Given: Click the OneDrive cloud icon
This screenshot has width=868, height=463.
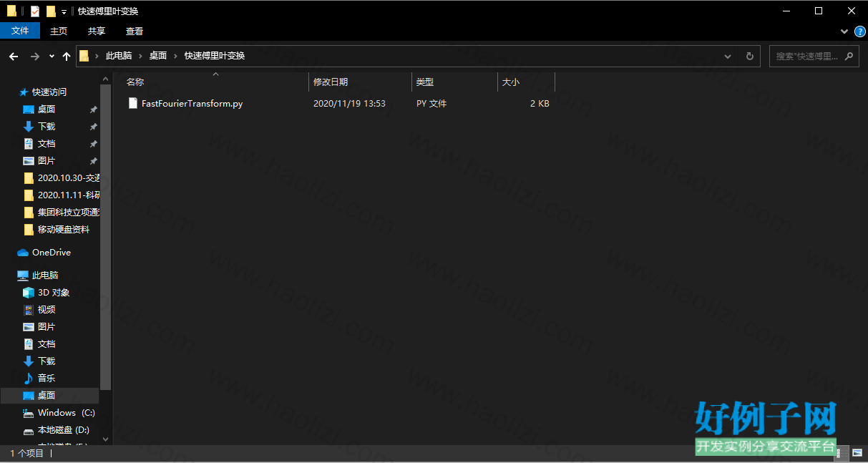Looking at the screenshot, I should click(x=23, y=253).
